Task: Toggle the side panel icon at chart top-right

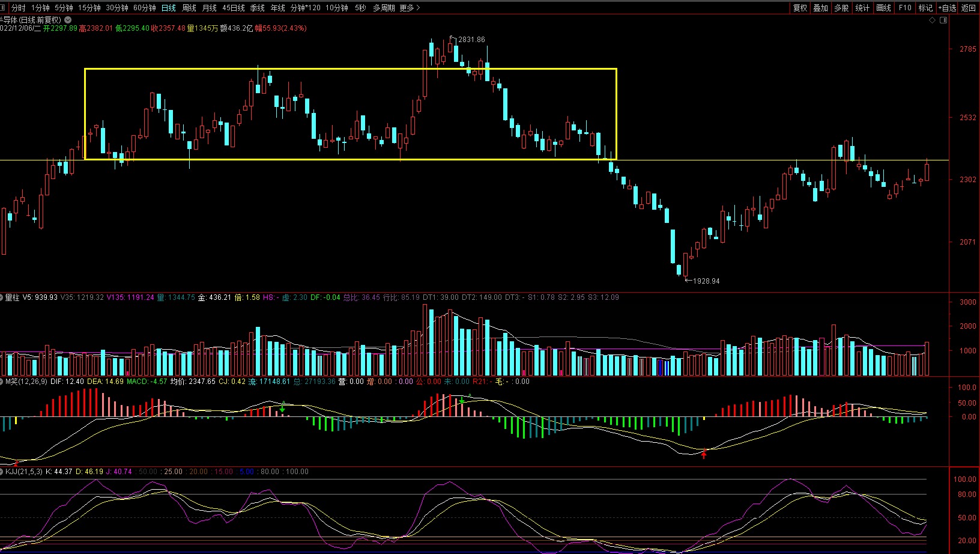Action: click(943, 20)
